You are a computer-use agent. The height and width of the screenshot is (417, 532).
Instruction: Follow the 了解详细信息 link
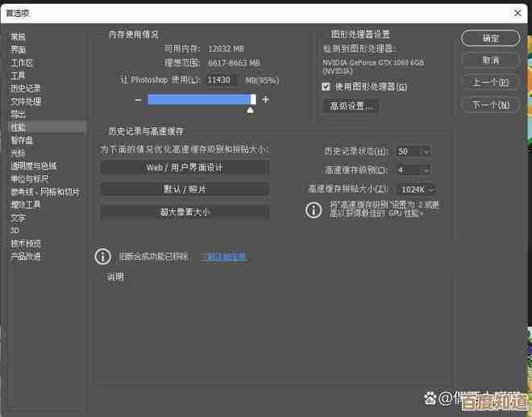click(223, 256)
